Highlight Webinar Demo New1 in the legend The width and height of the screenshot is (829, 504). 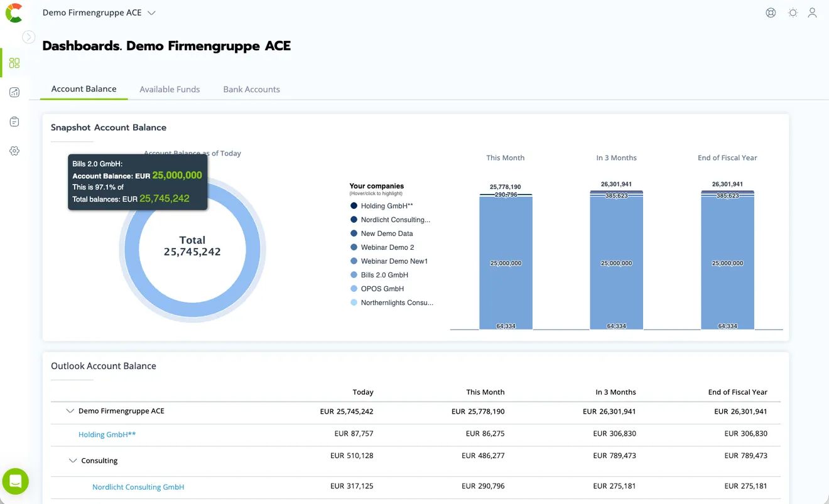pos(394,261)
